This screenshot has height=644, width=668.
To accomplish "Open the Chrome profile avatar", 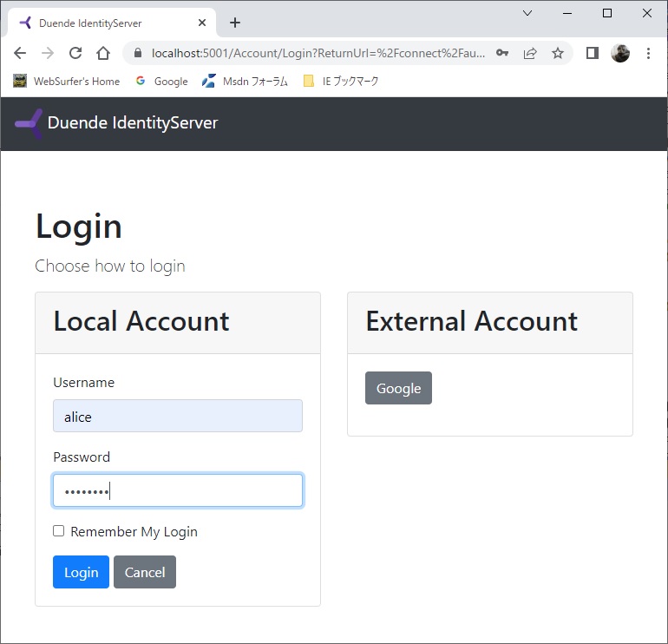I will (x=620, y=53).
